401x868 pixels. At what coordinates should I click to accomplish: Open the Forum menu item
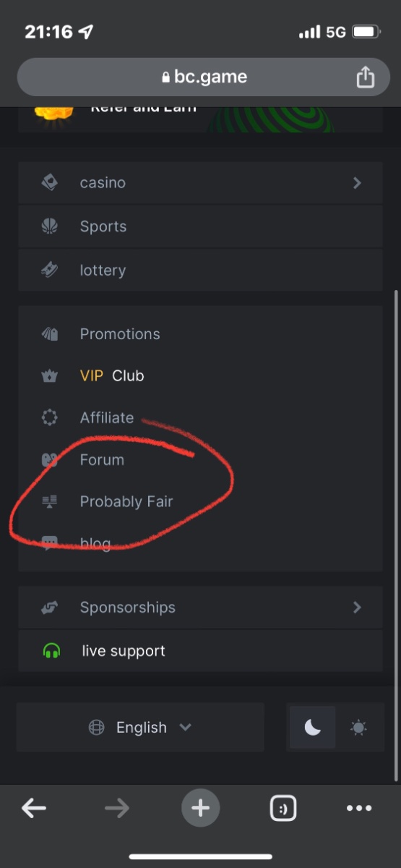tap(102, 460)
